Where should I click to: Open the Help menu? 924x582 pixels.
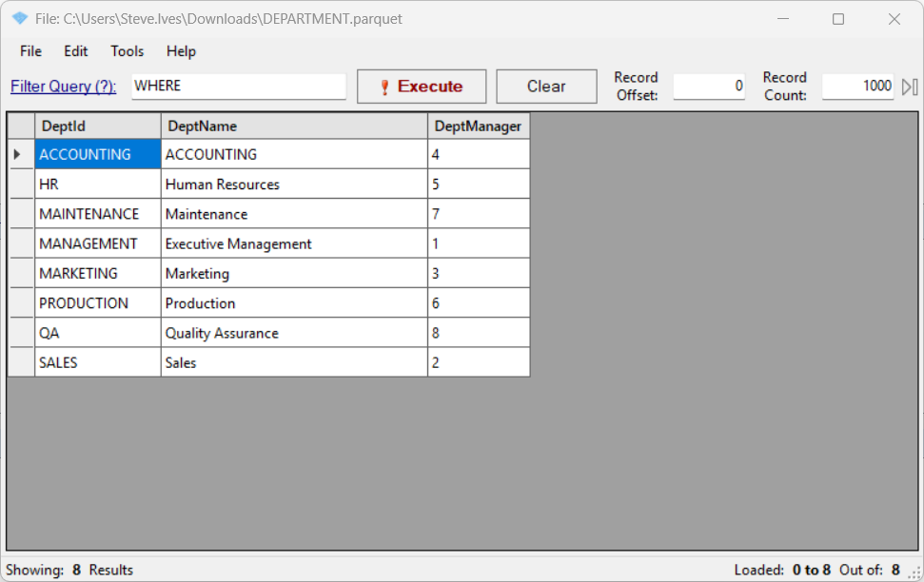[181, 51]
